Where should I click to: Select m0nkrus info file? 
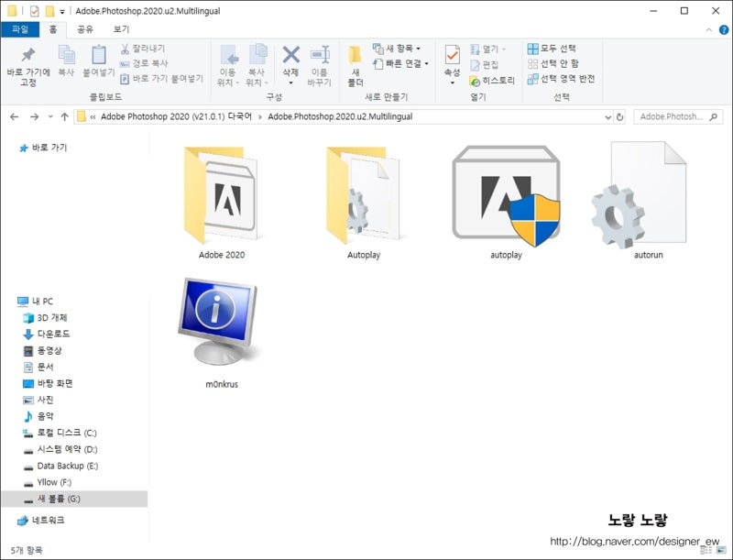point(221,333)
